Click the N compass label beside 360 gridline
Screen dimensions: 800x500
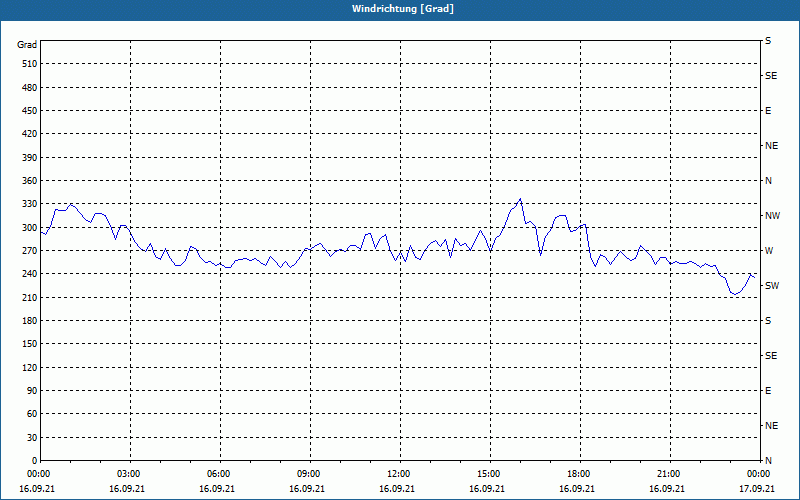(x=768, y=181)
